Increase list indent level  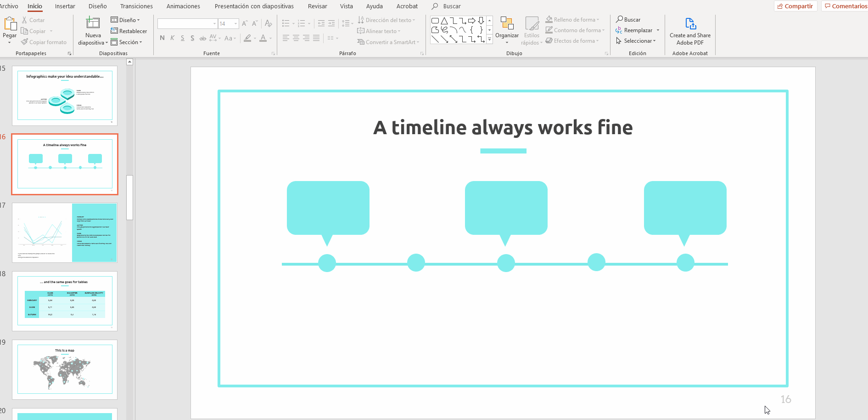pos(331,23)
